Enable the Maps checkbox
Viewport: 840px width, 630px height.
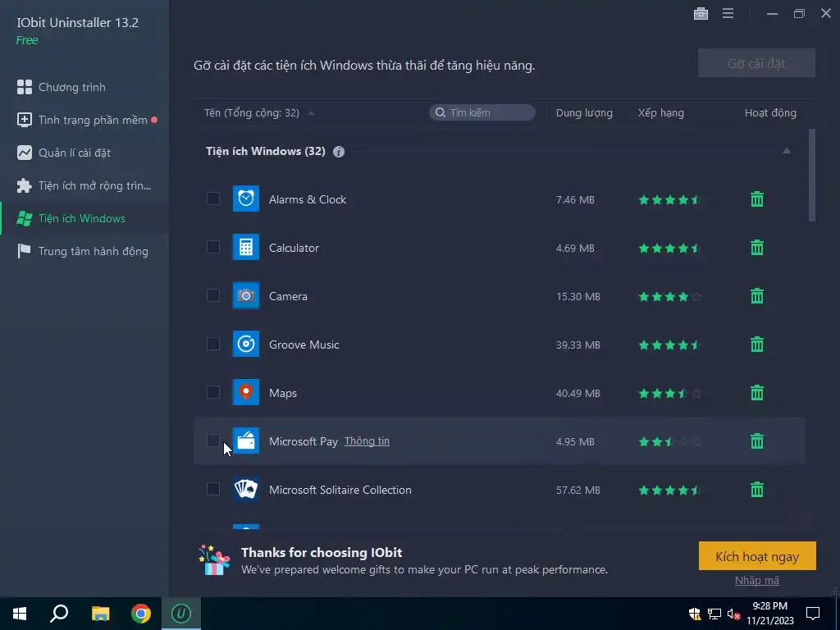click(x=213, y=392)
